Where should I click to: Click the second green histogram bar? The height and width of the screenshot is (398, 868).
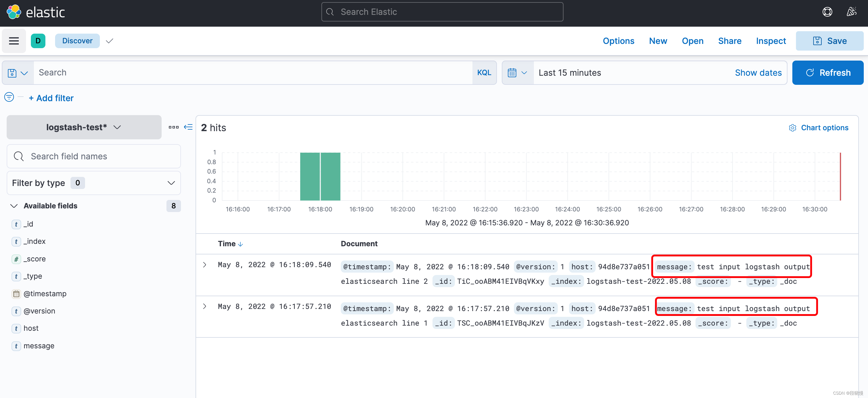330,176
